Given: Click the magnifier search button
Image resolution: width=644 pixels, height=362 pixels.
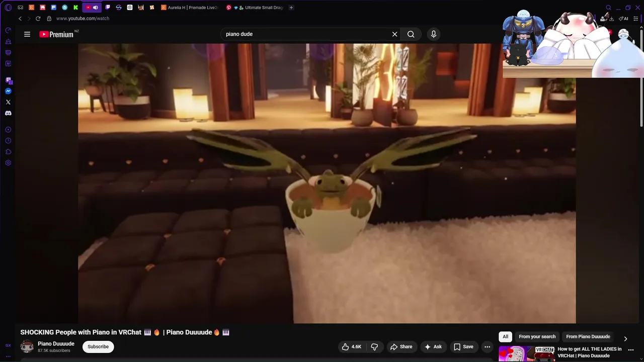Looking at the screenshot, I should (411, 34).
